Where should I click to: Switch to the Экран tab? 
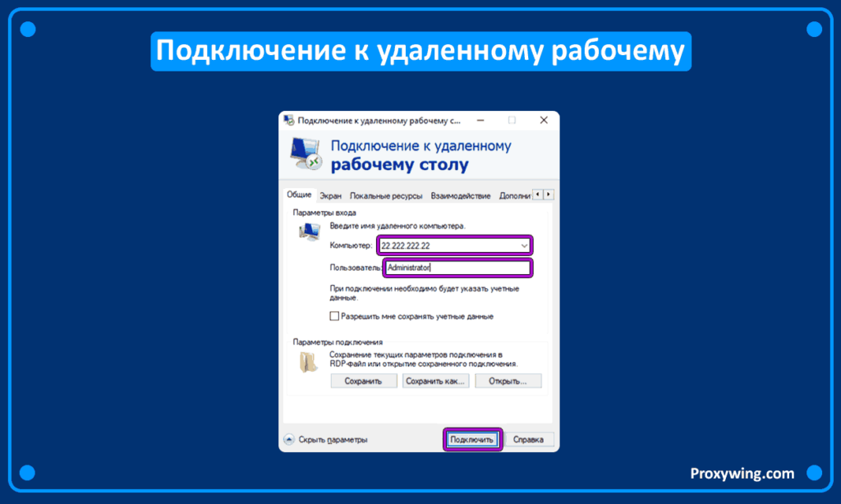coord(330,196)
